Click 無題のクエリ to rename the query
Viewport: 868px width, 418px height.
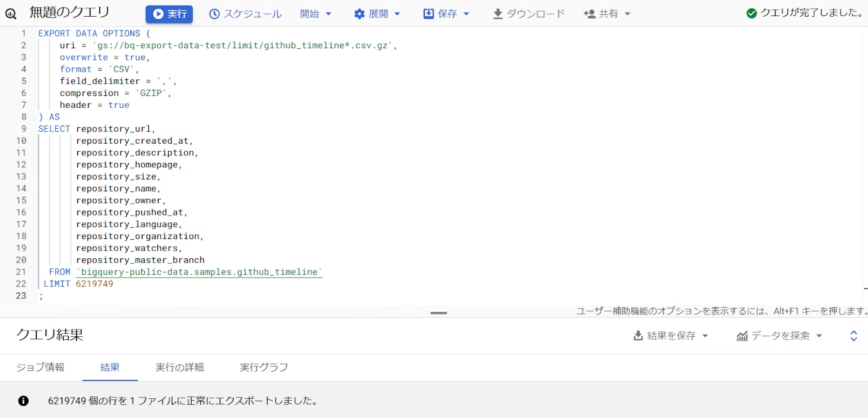pyautogui.click(x=70, y=11)
